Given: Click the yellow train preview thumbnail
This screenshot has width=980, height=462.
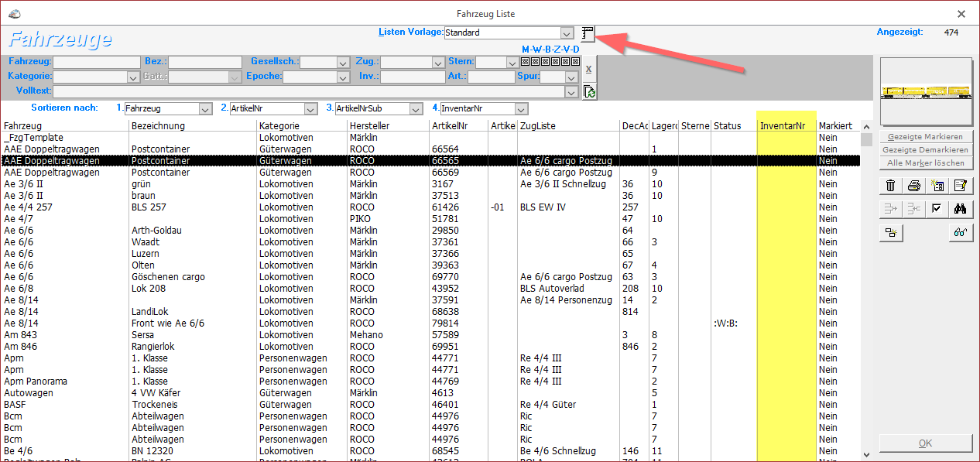Looking at the screenshot, I should pyautogui.click(x=927, y=91).
